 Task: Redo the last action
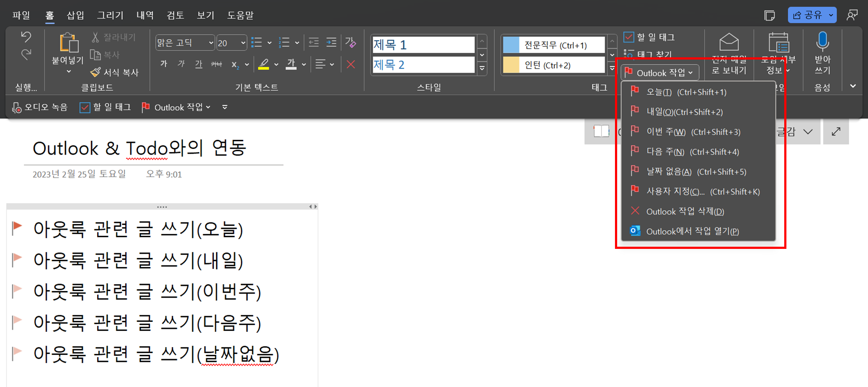(26, 54)
